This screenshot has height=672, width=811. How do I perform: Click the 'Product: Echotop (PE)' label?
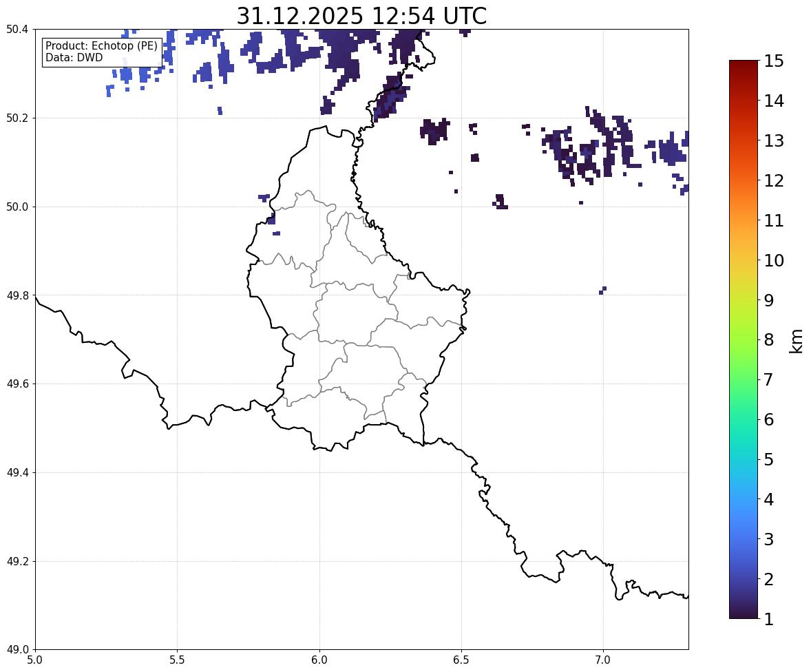101,46
